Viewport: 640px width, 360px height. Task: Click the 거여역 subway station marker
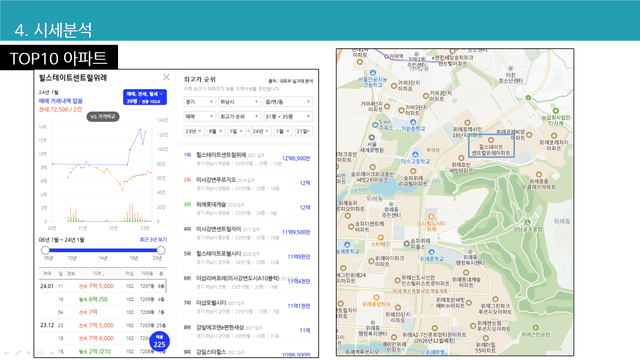point(386,56)
